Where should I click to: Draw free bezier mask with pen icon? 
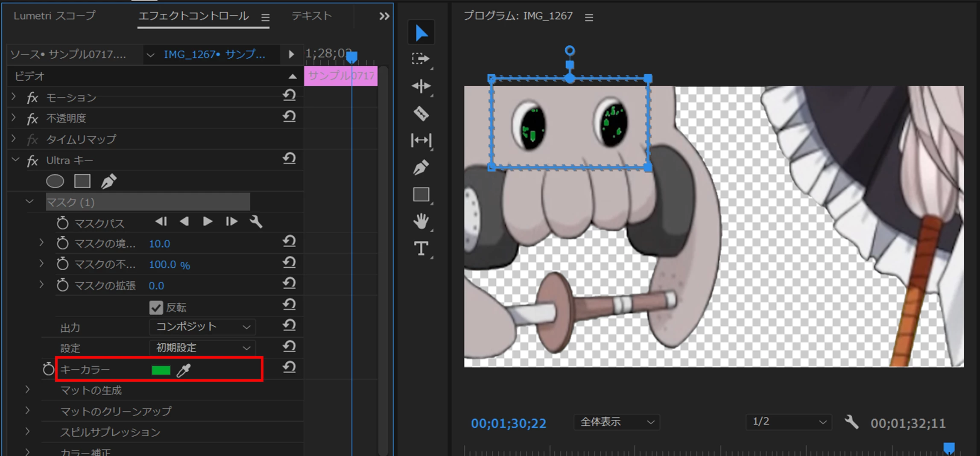(x=109, y=181)
